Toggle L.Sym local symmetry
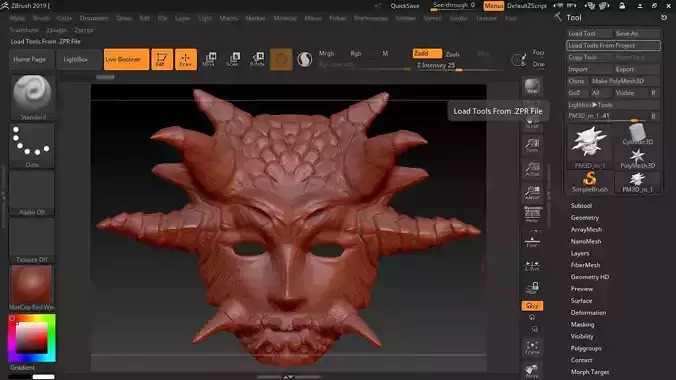 point(532,265)
